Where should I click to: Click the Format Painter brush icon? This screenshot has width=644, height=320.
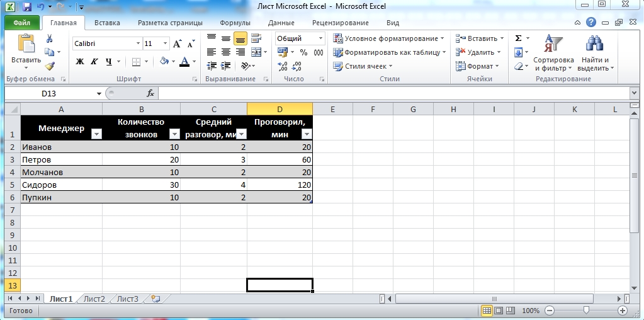click(x=49, y=66)
